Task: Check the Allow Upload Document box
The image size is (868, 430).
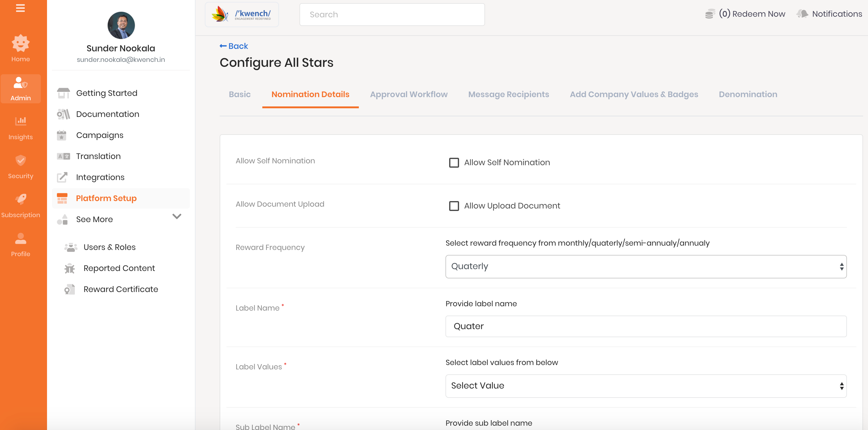Action: pyautogui.click(x=453, y=205)
